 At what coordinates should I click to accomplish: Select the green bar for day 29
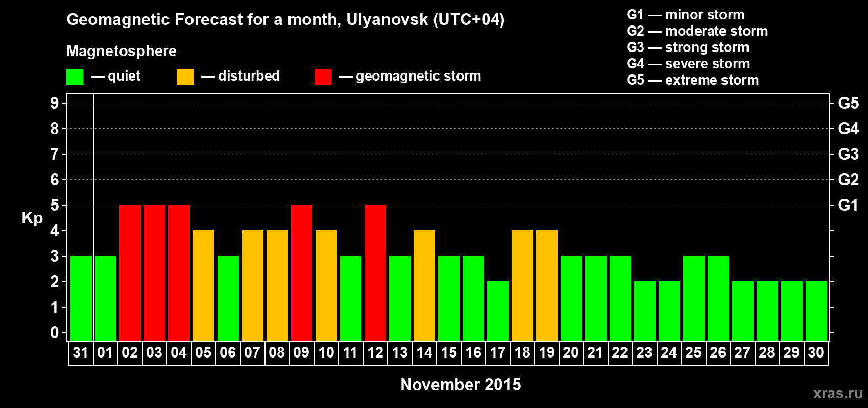pos(792,311)
